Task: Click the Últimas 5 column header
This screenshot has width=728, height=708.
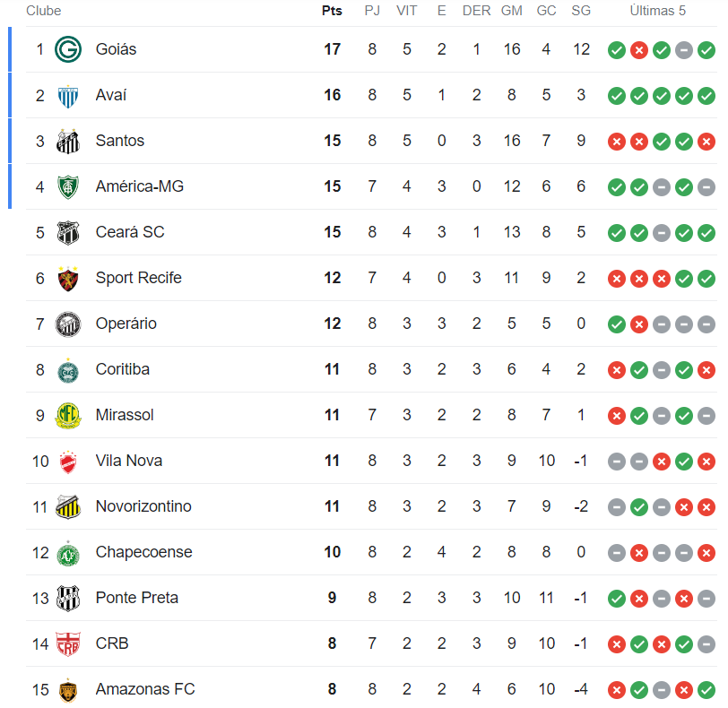Action: click(657, 11)
